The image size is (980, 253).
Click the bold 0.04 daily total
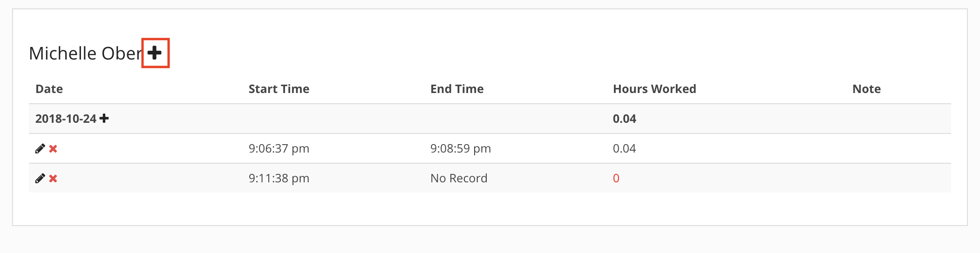tap(625, 119)
